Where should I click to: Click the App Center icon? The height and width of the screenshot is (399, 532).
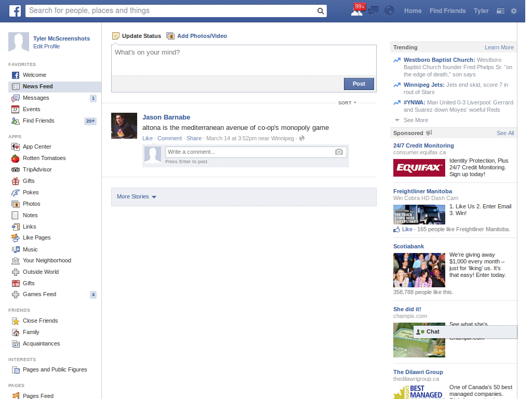(16, 147)
